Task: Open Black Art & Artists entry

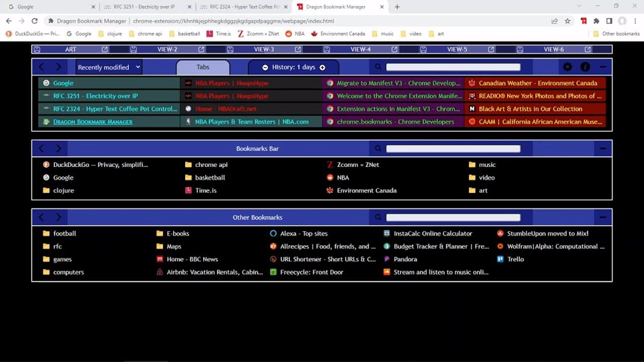Action: coord(535,109)
